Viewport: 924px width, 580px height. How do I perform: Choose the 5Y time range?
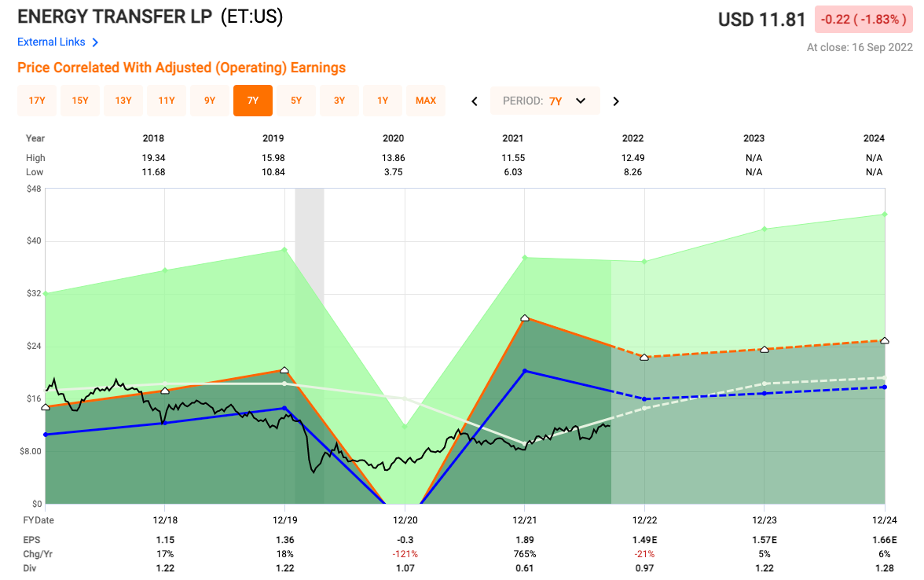pos(296,101)
